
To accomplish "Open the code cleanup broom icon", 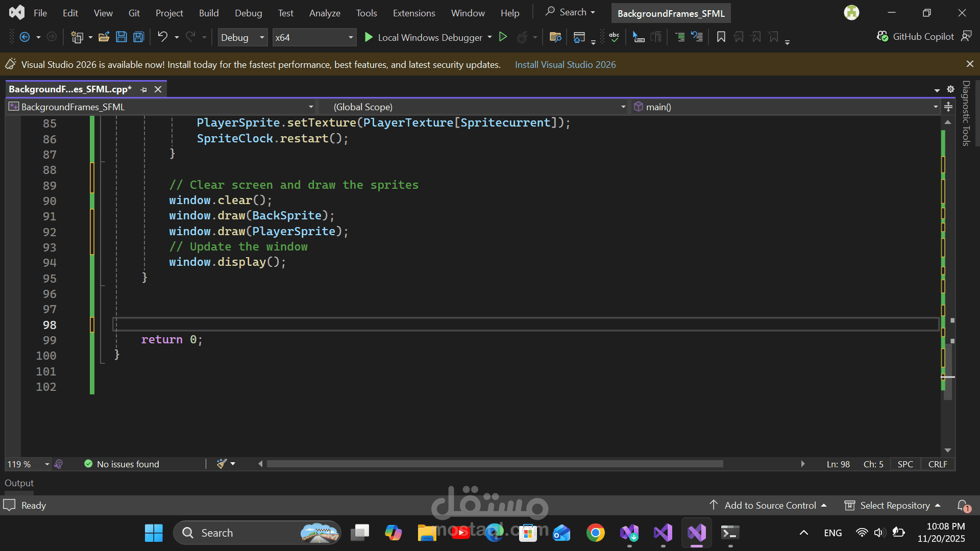I will (x=222, y=464).
